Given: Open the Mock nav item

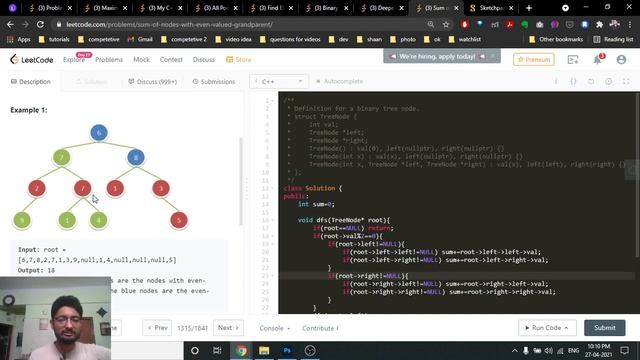Looking at the screenshot, I should point(141,60).
